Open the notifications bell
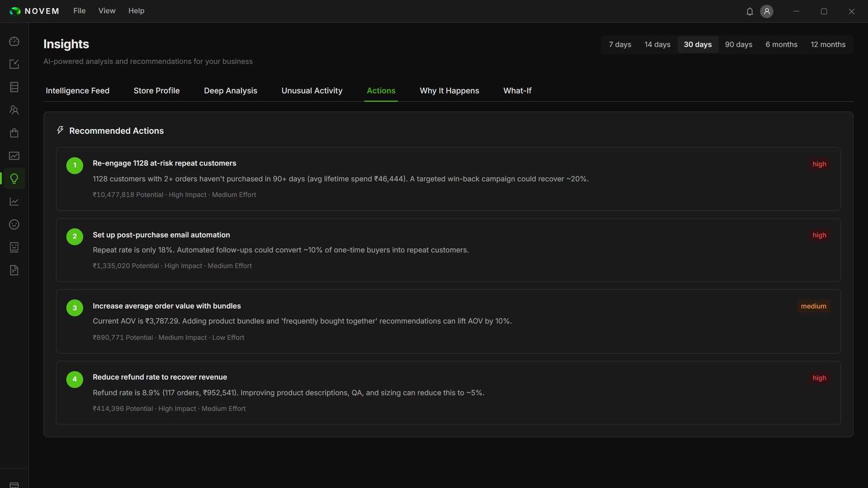 tap(750, 11)
